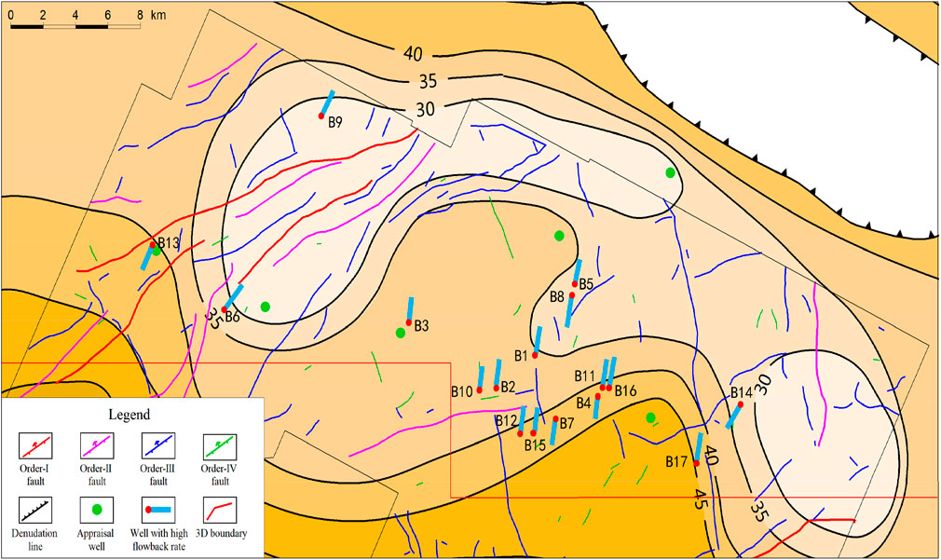Select the red well marker B6

pos(225,309)
